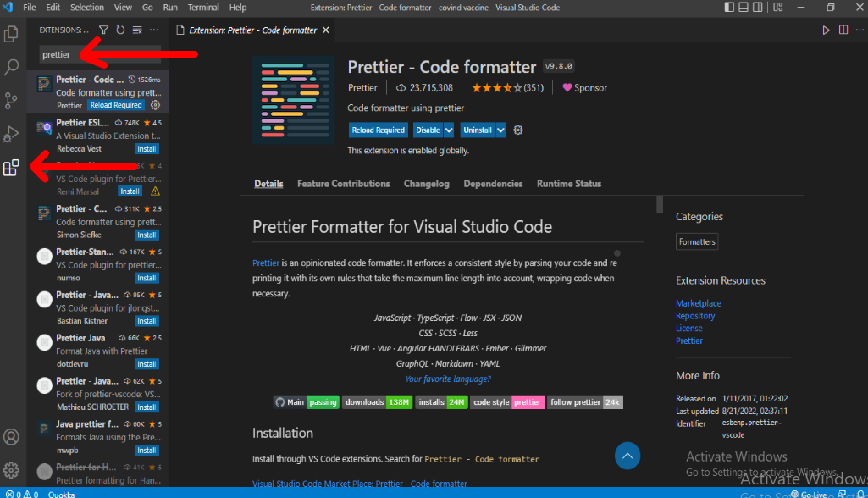Open Run and Debug view

tap(12, 133)
